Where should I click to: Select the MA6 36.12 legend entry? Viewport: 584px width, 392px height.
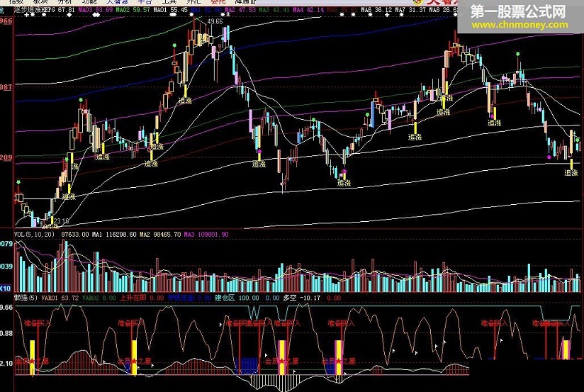pyautogui.click(x=376, y=10)
